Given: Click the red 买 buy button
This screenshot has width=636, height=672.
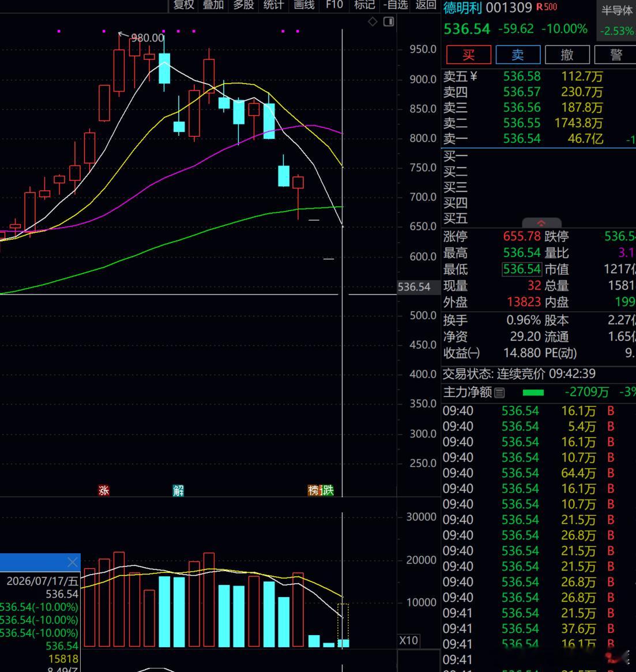Looking at the screenshot, I should click(468, 55).
